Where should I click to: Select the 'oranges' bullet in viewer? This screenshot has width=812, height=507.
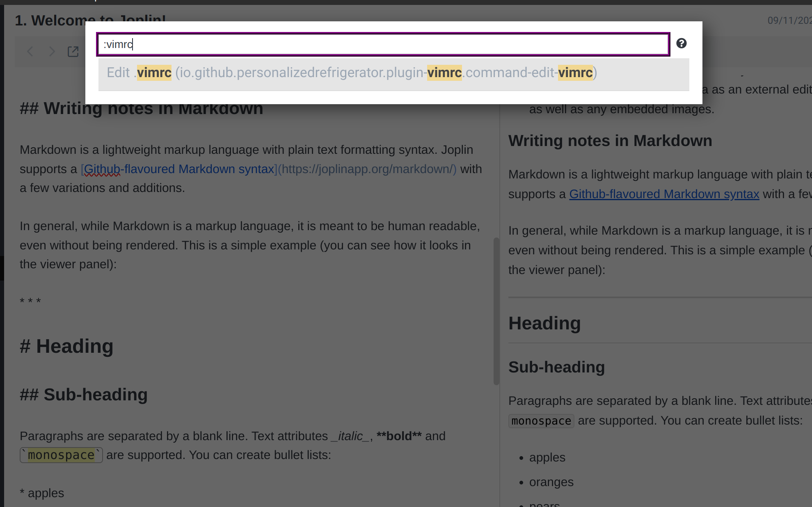[x=551, y=482]
